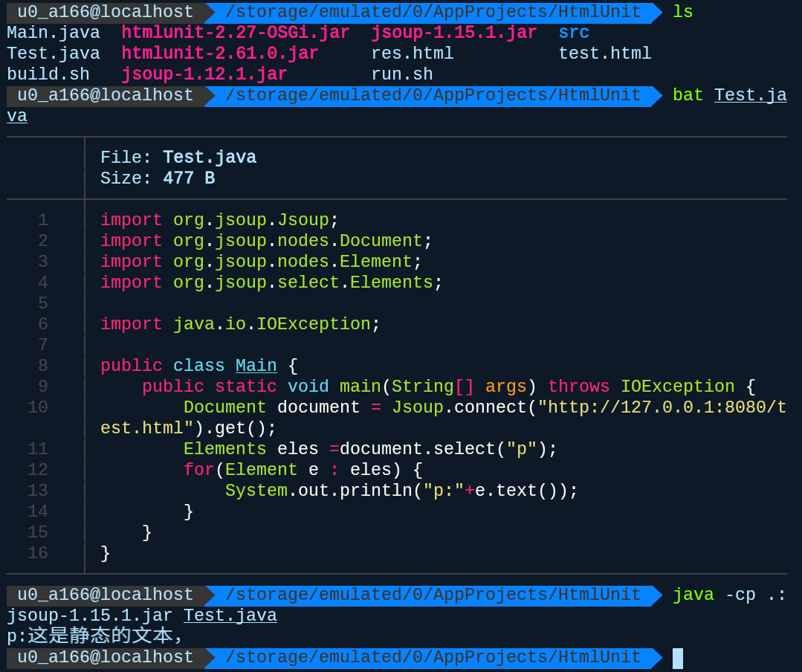Click the Chinese program output line
802x672 pixels.
click(95, 636)
